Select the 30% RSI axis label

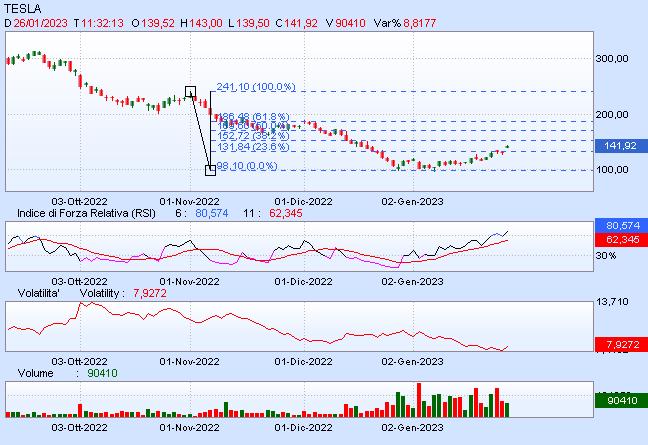point(605,256)
